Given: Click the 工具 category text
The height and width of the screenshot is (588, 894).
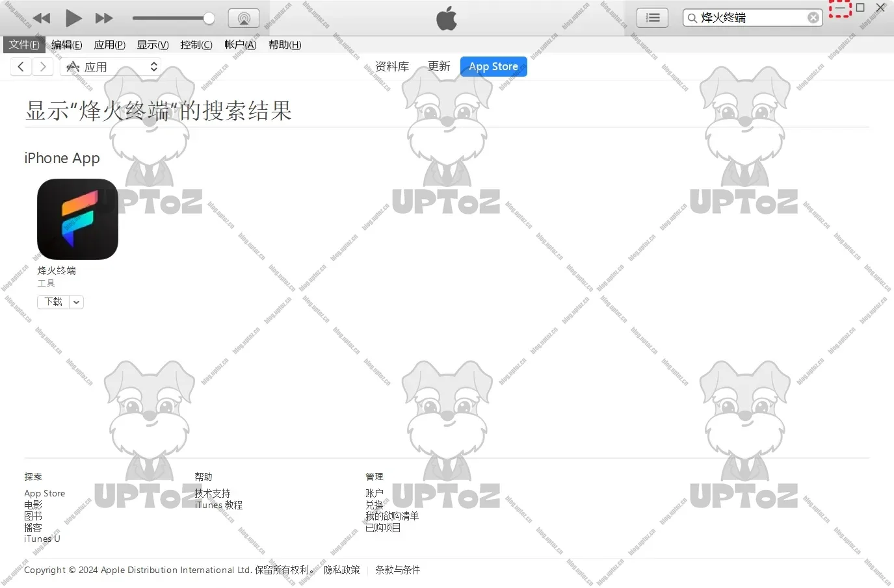Looking at the screenshot, I should pos(46,283).
